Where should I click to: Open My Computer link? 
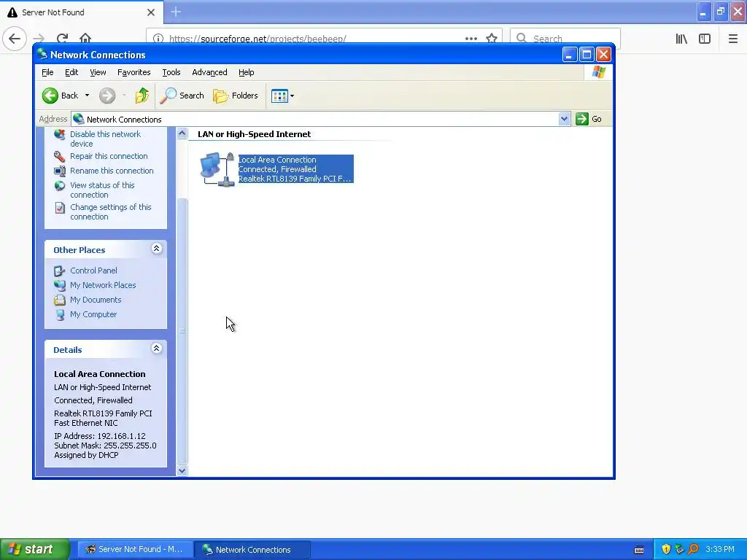(93, 314)
